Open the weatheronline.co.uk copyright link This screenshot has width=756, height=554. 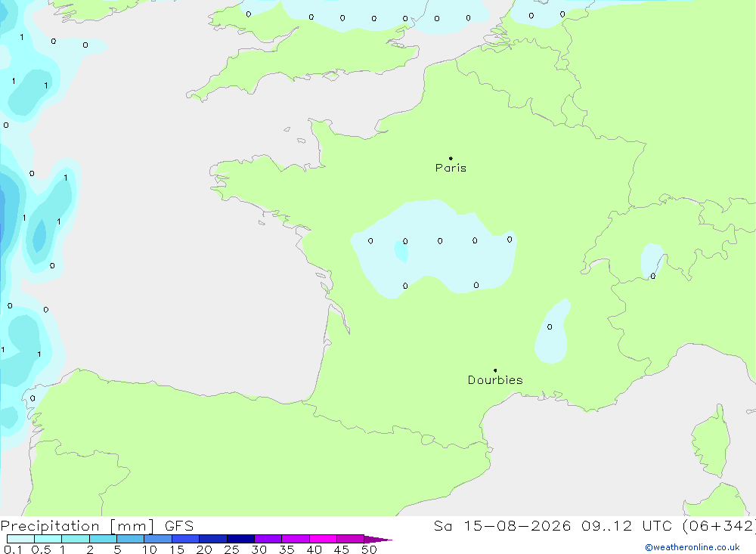[x=692, y=547]
